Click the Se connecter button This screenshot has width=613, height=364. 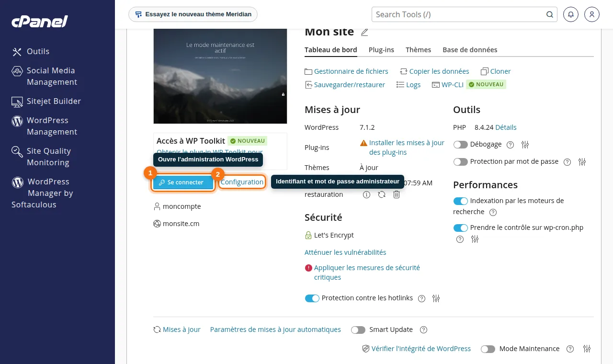[183, 182]
